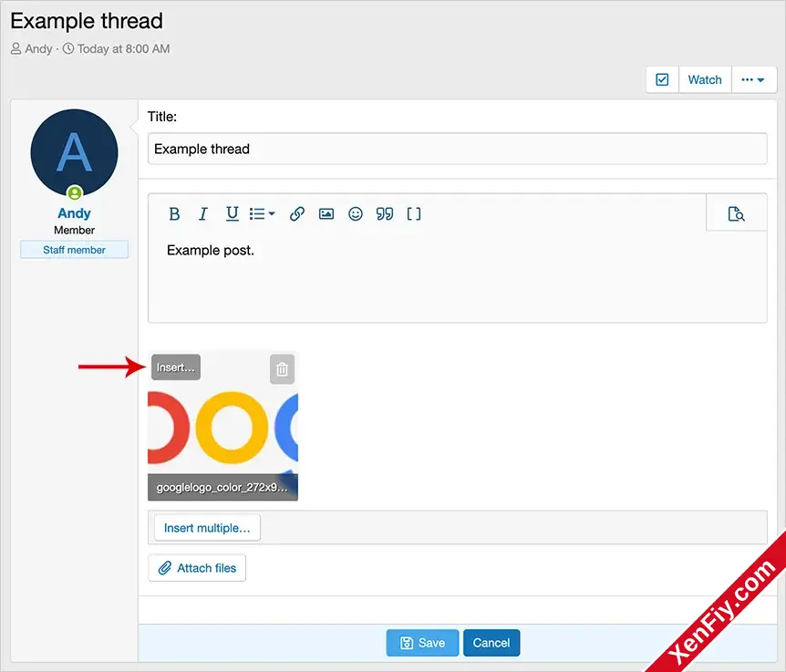Apply italic formatting in editor

tap(203, 214)
